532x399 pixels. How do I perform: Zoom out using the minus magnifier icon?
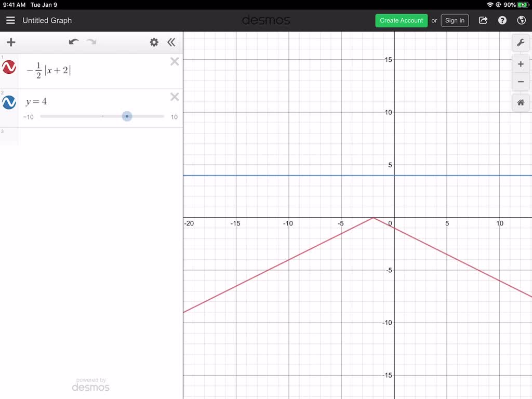tap(521, 82)
